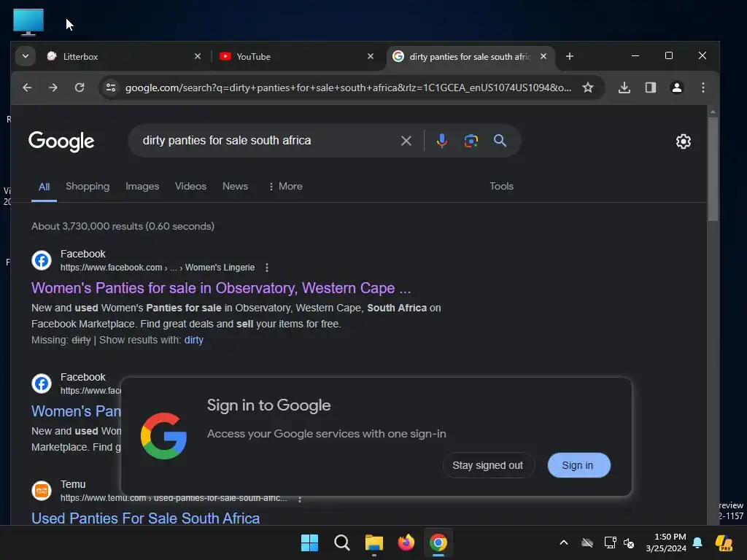Expand the More search filters menu
747x560 pixels.
tap(285, 186)
